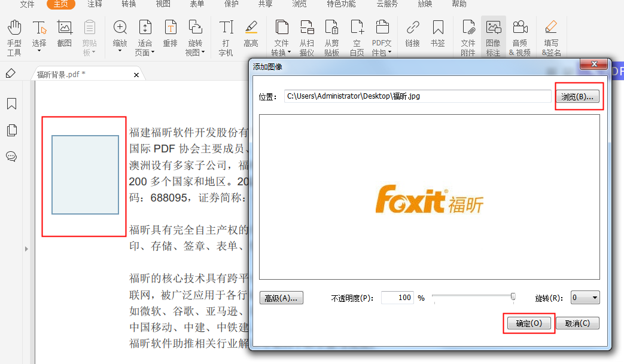Open the comments panel in sidebar
The width and height of the screenshot is (624, 364).
(x=11, y=157)
